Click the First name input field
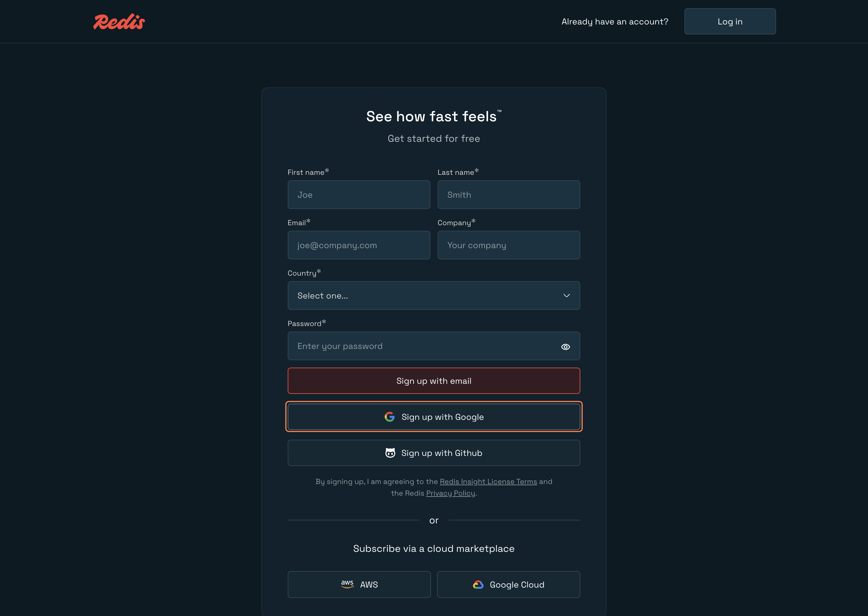 pyautogui.click(x=359, y=195)
